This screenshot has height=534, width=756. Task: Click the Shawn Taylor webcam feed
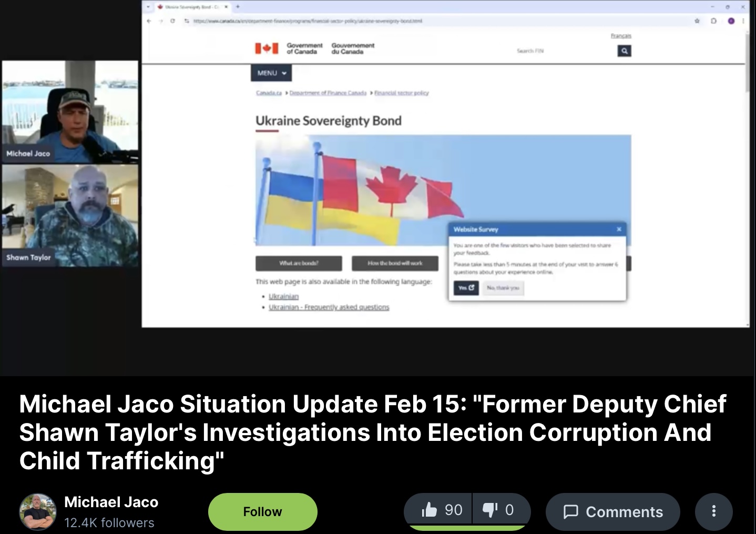tap(70, 216)
